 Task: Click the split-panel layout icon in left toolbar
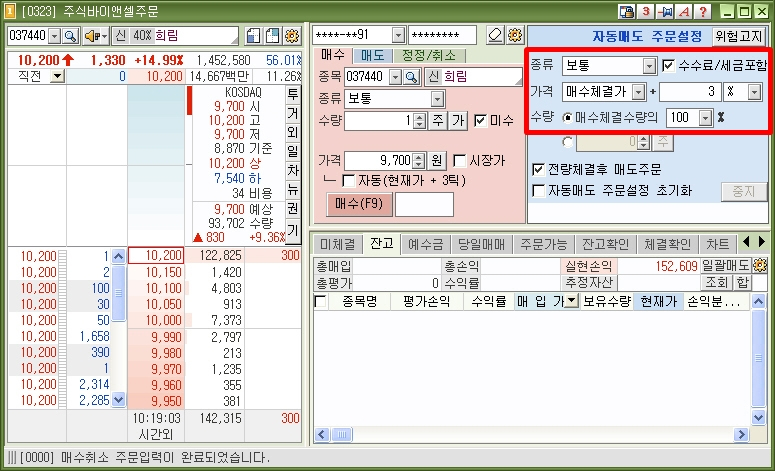(x=255, y=35)
